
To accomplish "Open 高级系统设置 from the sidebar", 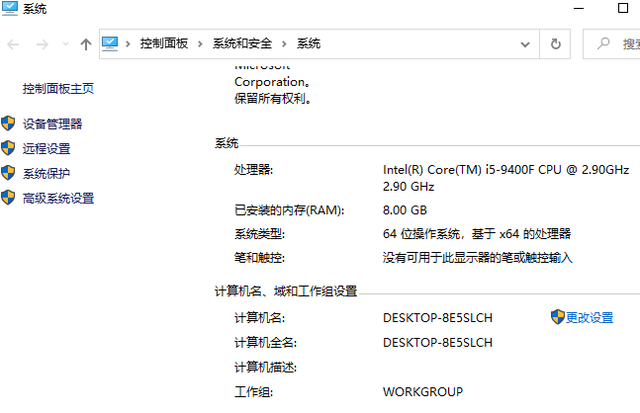I will click(x=58, y=199).
